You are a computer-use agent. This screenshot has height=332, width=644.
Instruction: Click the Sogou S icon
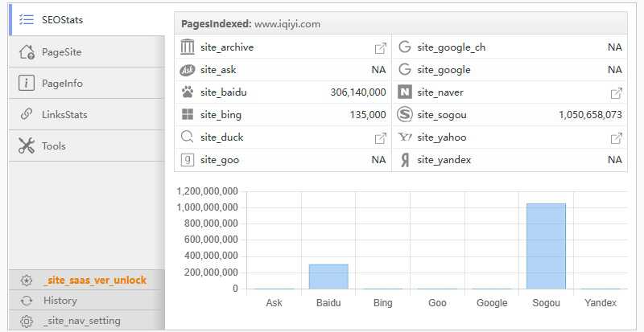pos(404,115)
